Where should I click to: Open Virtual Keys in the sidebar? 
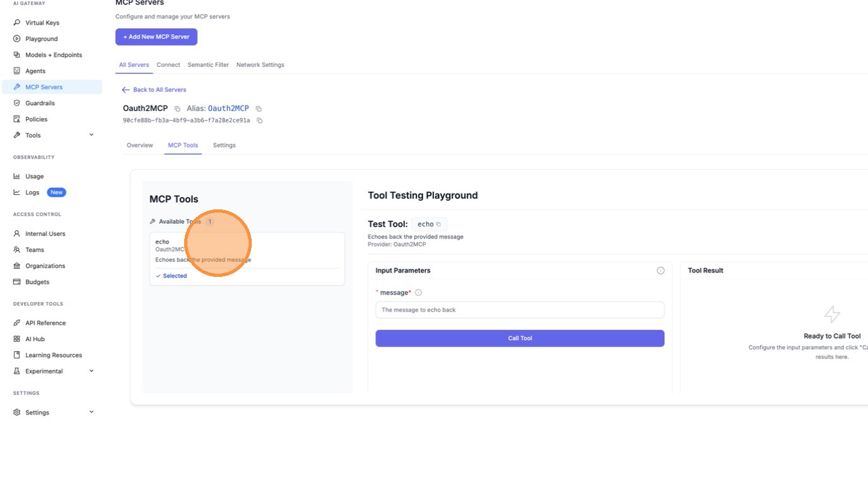(42, 23)
